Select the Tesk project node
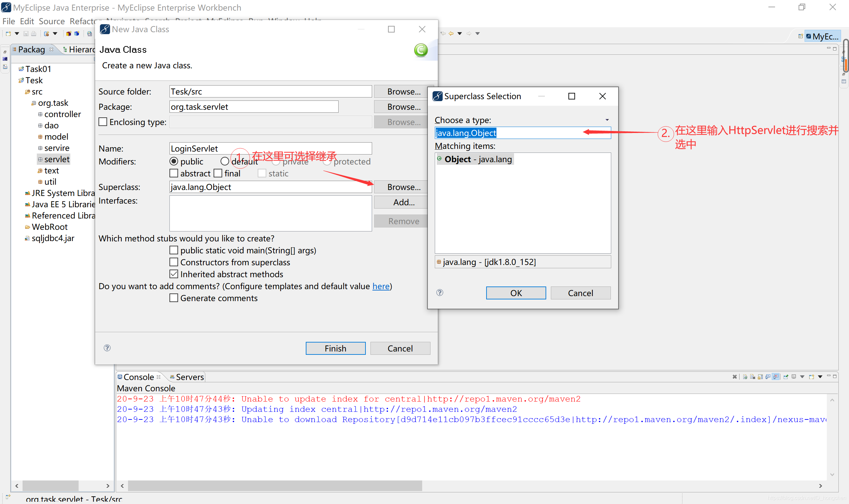 click(31, 80)
